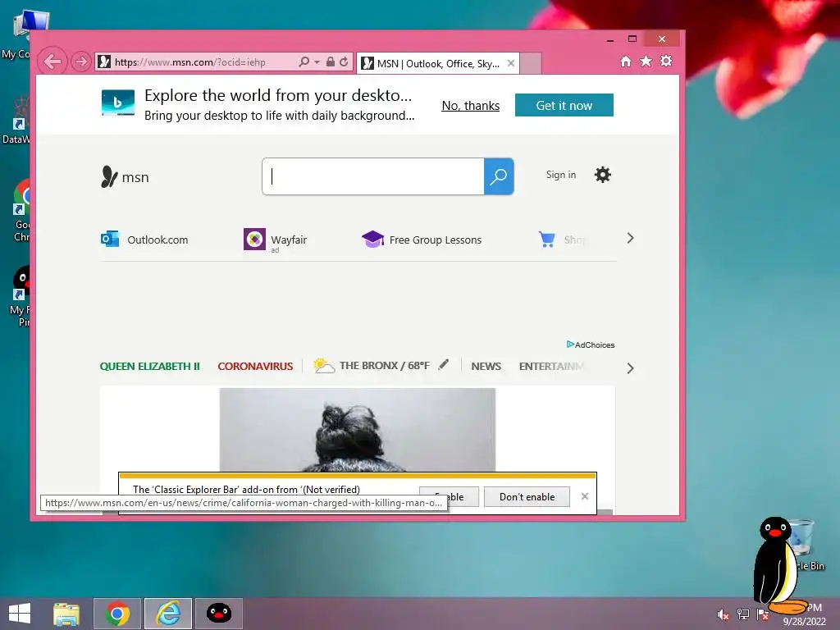Click the Bing desktop app logo
Image resolution: width=840 pixels, height=630 pixels.
pyautogui.click(x=118, y=103)
